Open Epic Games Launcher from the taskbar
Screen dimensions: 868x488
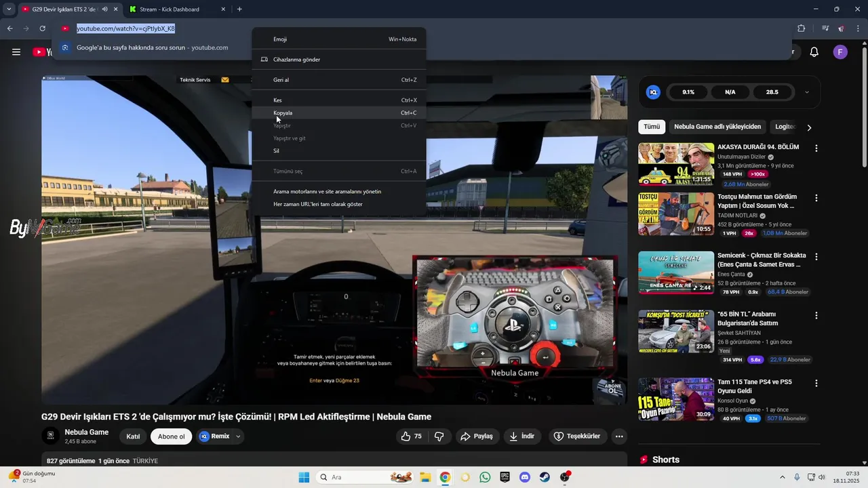505,477
